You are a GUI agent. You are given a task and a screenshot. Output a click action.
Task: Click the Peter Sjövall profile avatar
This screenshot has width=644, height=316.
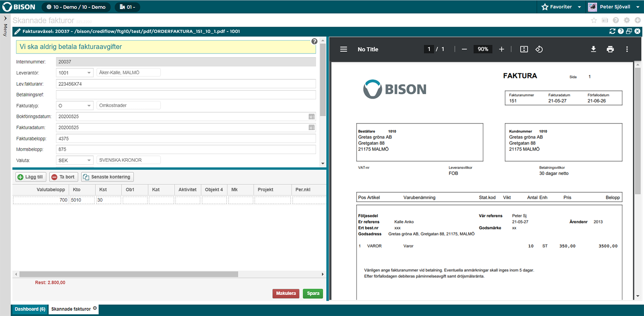point(592,7)
